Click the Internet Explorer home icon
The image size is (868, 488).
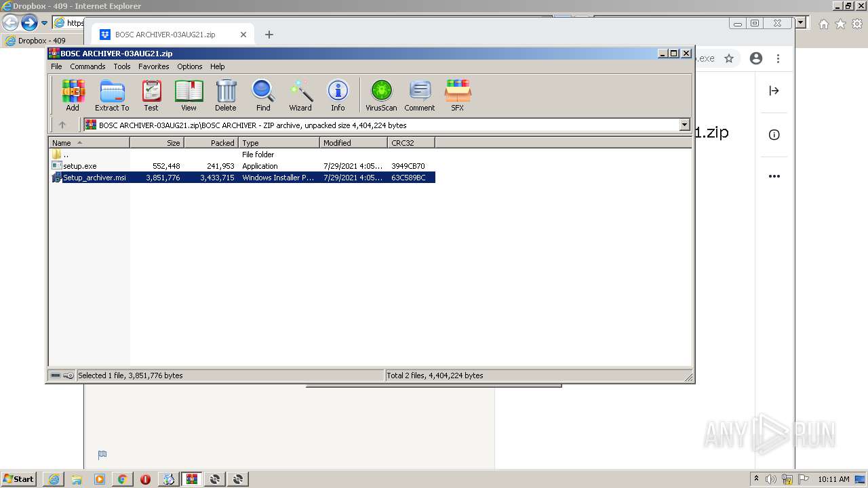(823, 24)
